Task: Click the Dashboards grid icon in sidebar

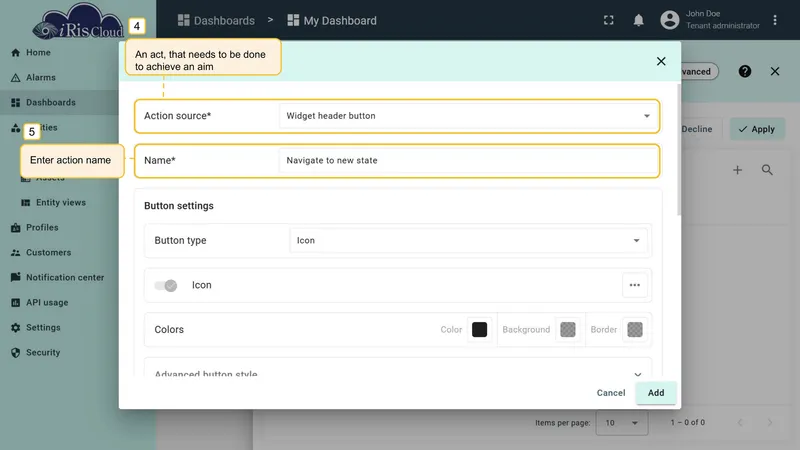Action: pyautogui.click(x=15, y=103)
